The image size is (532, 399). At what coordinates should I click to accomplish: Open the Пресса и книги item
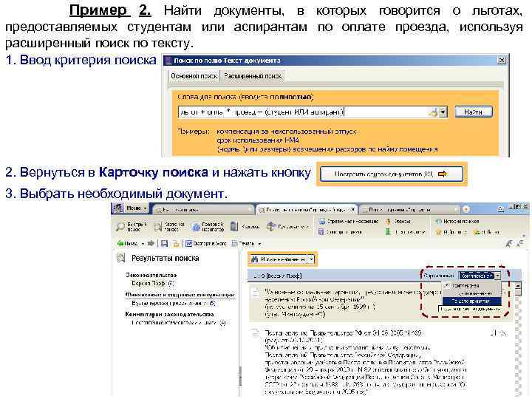tap(405, 232)
